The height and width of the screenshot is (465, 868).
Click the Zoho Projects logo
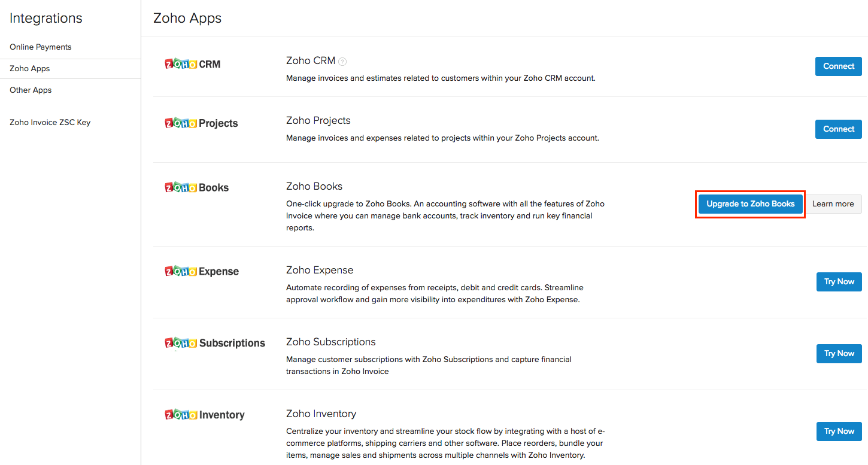[201, 123]
